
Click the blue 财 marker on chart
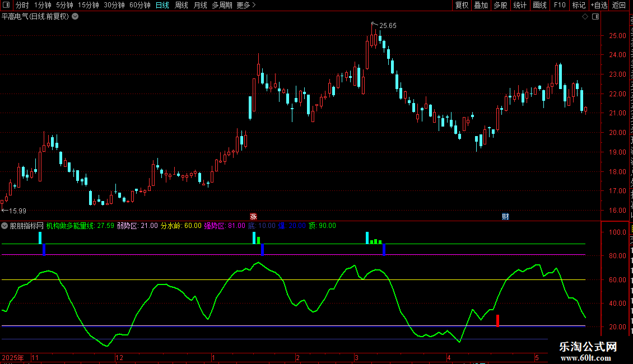pos(505,217)
